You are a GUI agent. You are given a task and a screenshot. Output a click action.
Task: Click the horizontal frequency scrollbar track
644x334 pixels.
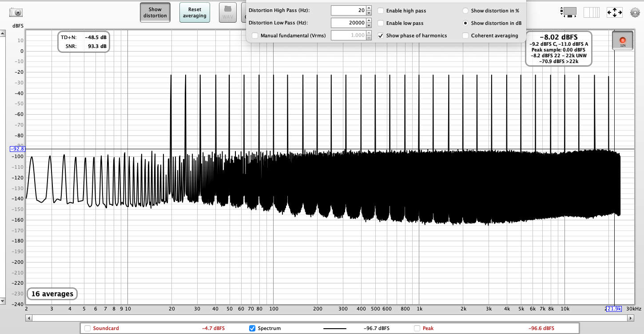330,318
